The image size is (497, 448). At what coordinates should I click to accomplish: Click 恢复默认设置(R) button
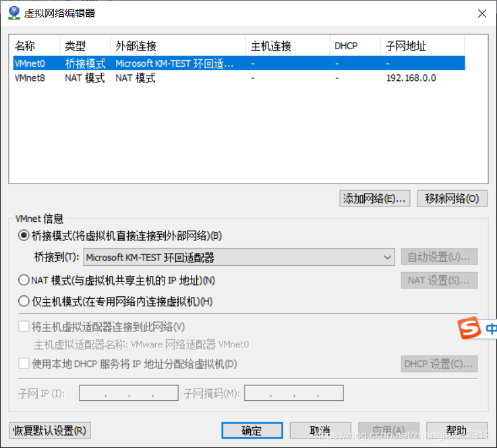(x=50, y=430)
